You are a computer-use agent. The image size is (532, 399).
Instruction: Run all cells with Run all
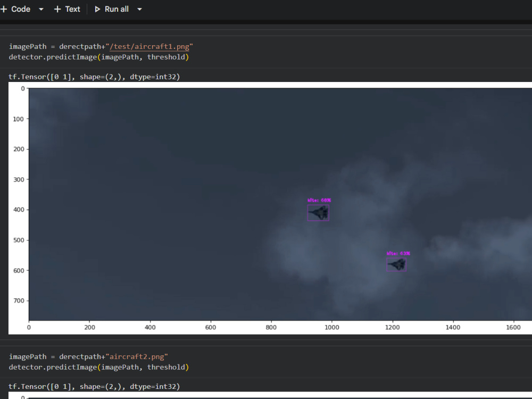[x=111, y=9]
